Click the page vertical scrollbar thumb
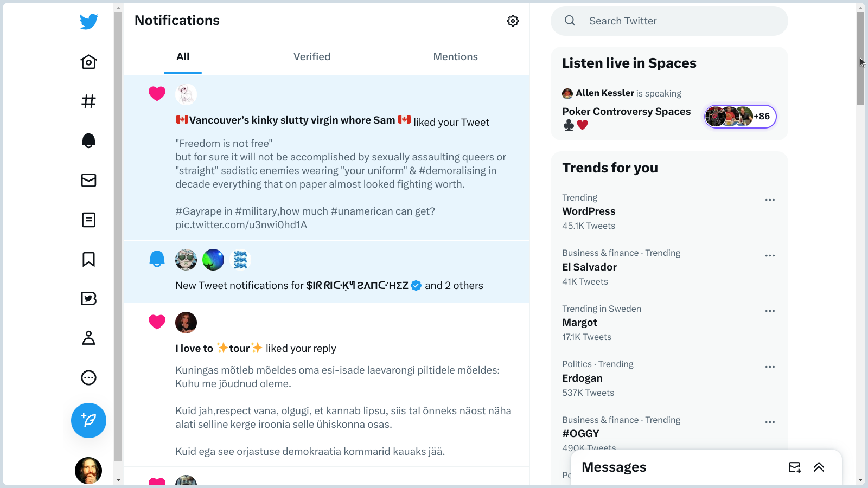This screenshot has height=488, width=868. (860, 59)
